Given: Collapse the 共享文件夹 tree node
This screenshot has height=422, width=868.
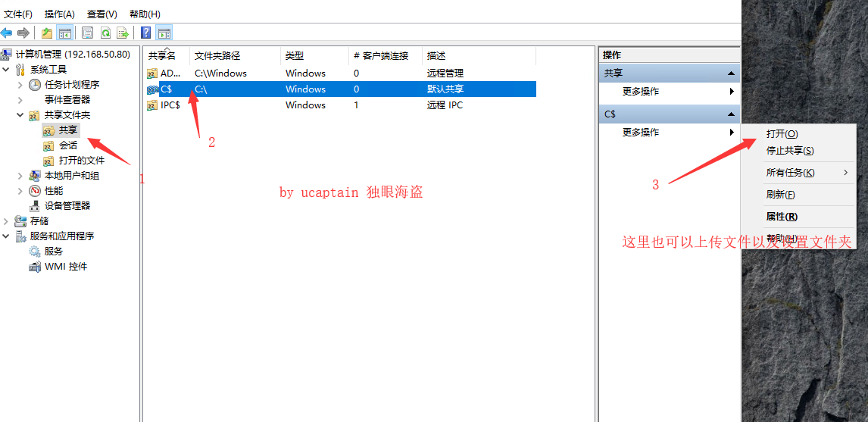Looking at the screenshot, I should click(x=20, y=115).
